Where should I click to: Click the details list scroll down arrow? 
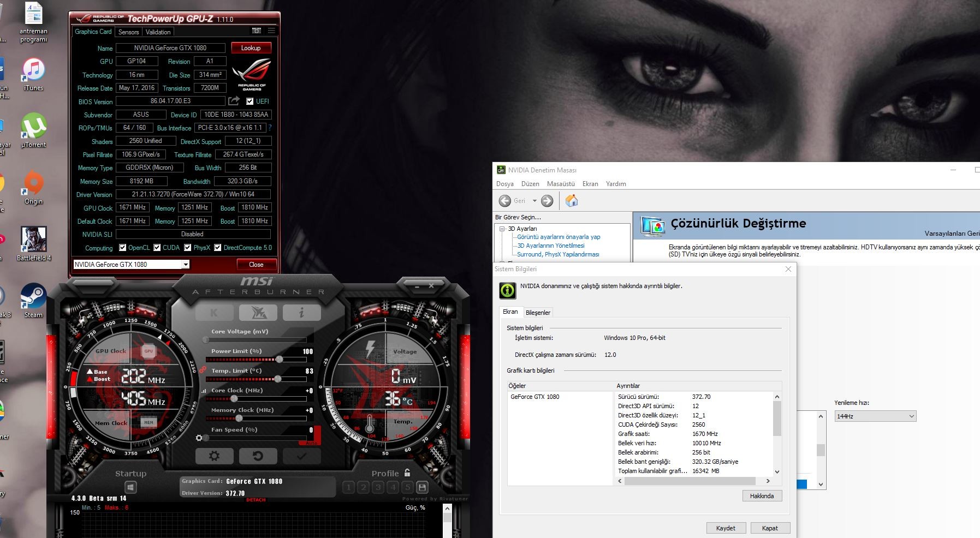(x=777, y=472)
